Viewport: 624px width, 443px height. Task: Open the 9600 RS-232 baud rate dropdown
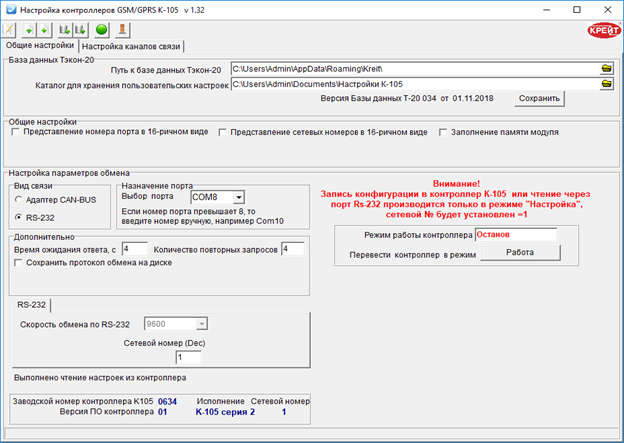pyautogui.click(x=201, y=324)
